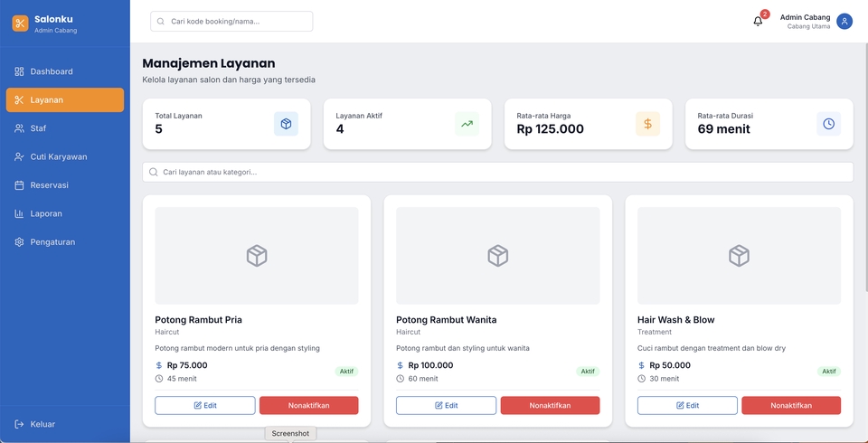868x443 pixels.
Task: Click the Rata-rata Harga dollar icon
Action: coord(647,124)
